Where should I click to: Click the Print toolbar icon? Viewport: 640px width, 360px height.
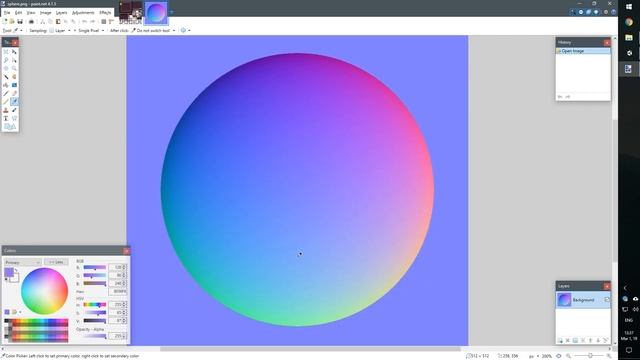[31, 21]
